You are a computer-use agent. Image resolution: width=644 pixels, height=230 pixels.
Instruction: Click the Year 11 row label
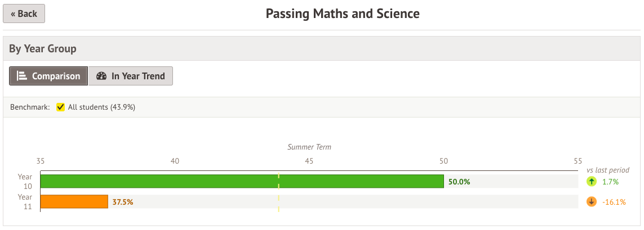(x=25, y=201)
